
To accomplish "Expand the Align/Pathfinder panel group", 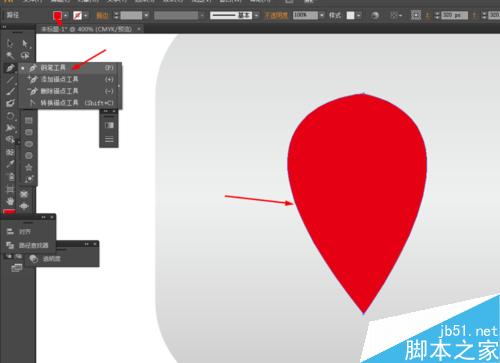I will click(43, 217).
